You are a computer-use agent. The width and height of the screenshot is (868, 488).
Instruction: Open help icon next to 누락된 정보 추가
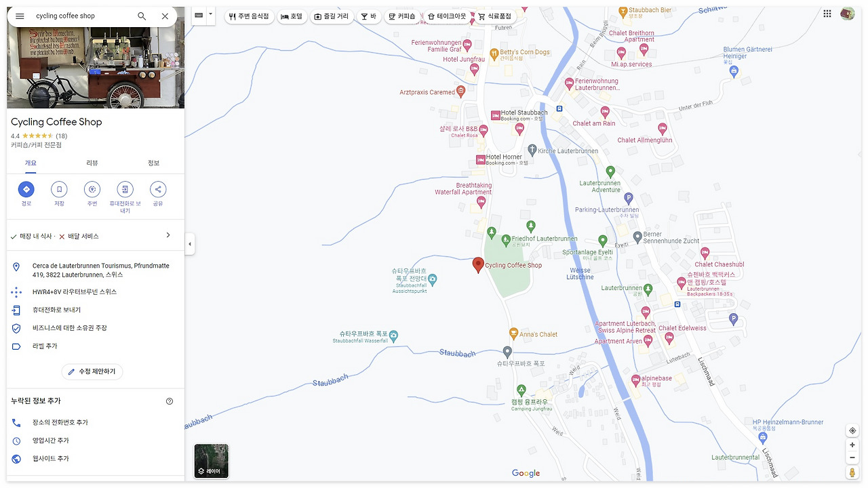coord(170,401)
